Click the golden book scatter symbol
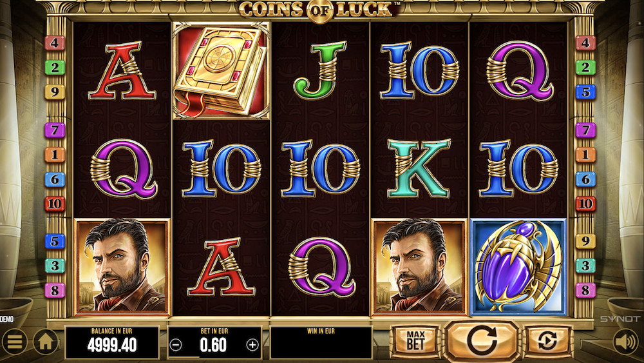Image resolution: width=644 pixels, height=363 pixels. pos(221,71)
